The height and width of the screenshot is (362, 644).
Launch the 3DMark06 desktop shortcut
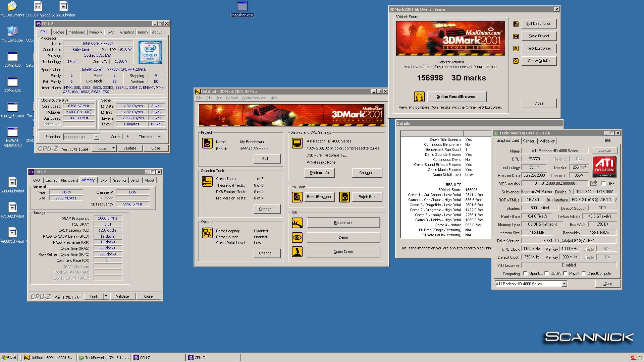click(12, 84)
